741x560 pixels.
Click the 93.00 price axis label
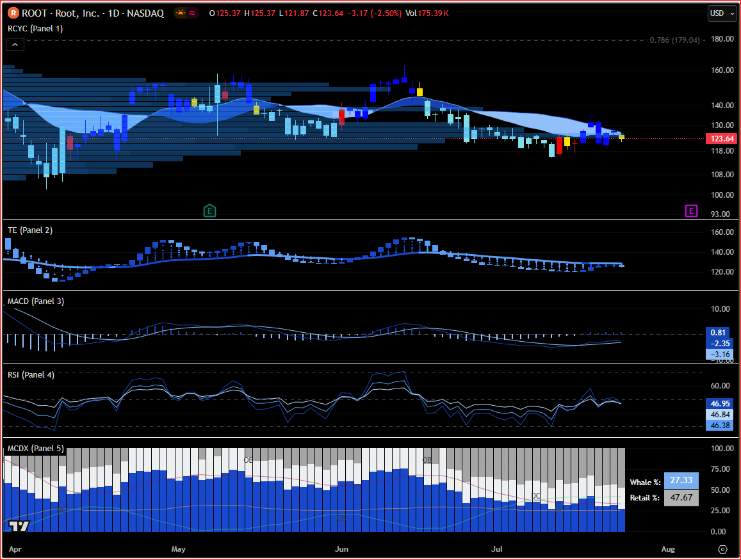pos(721,214)
